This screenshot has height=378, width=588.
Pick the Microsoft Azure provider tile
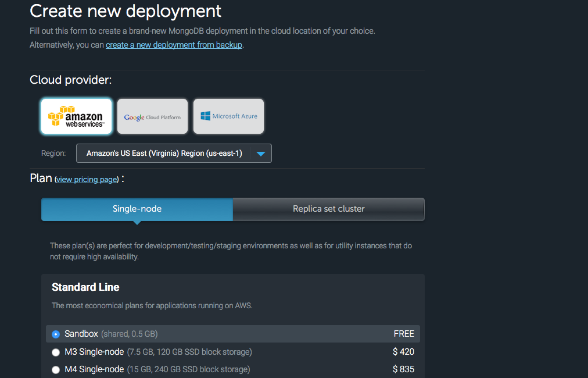click(x=228, y=116)
